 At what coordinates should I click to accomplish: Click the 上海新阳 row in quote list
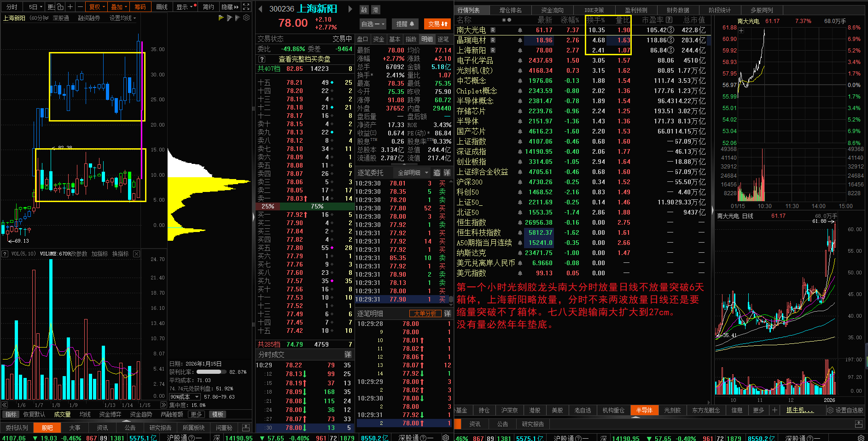(581, 51)
